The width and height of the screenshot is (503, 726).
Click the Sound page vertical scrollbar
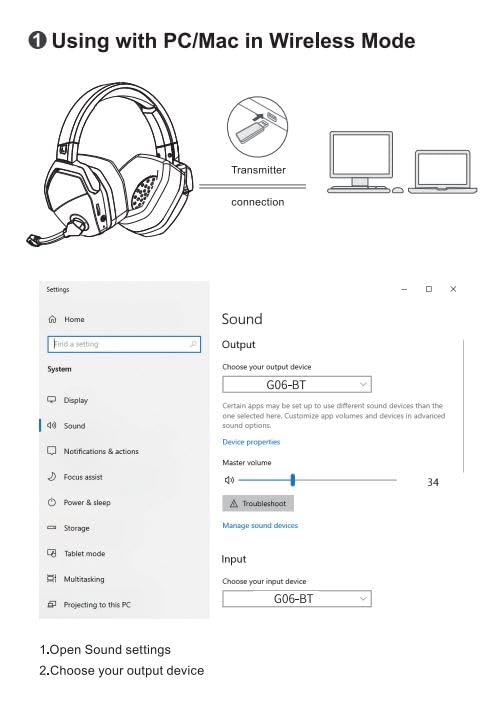click(463, 406)
